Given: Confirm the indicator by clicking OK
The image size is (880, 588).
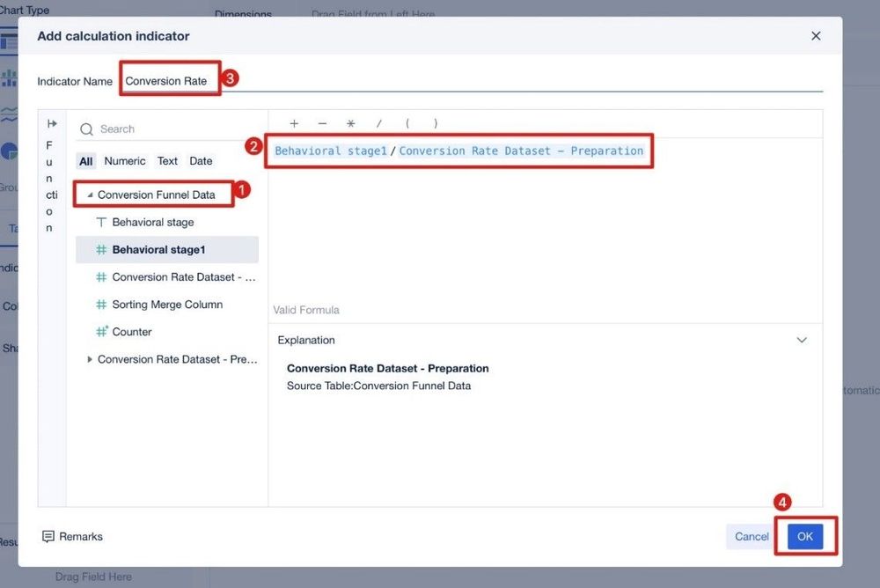Looking at the screenshot, I should coord(806,535).
